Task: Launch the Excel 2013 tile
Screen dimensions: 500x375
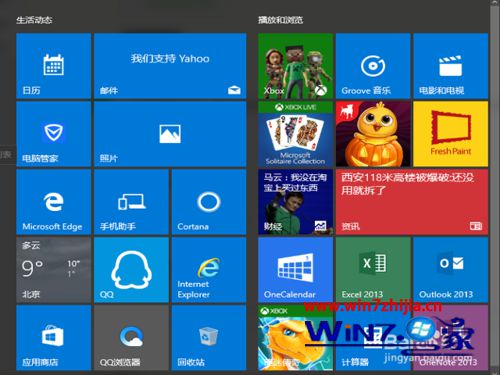Action: (373, 270)
